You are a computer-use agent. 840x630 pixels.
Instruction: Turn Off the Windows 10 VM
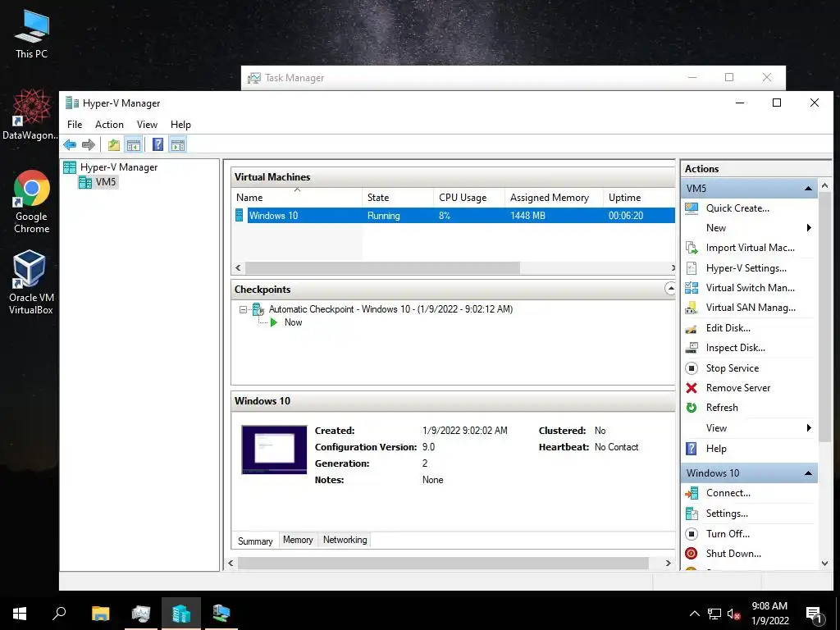coord(728,533)
